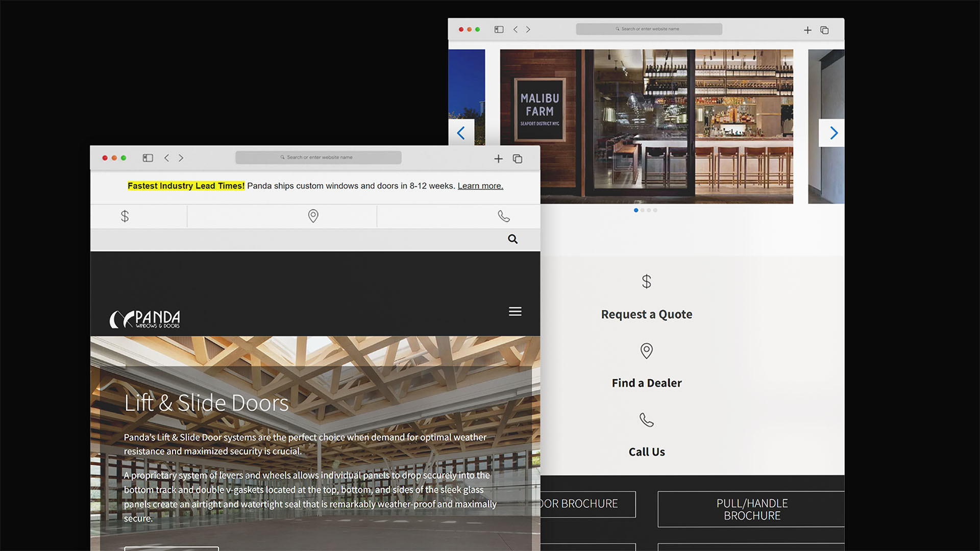The height and width of the screenshot is (551, 980).
Task: Show previous carousel slide with left arrow
Action: (461, 133)
